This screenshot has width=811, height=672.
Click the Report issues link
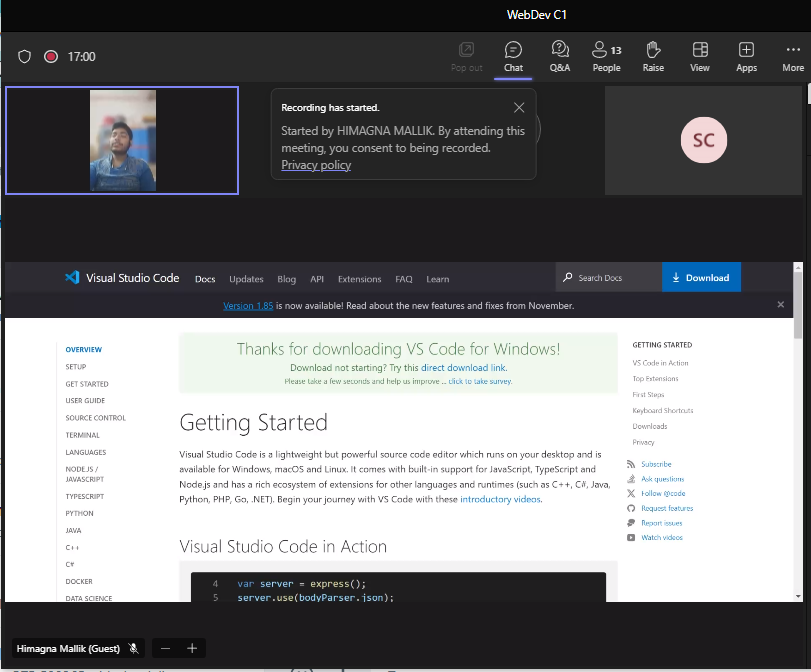(x=662, y=523)
